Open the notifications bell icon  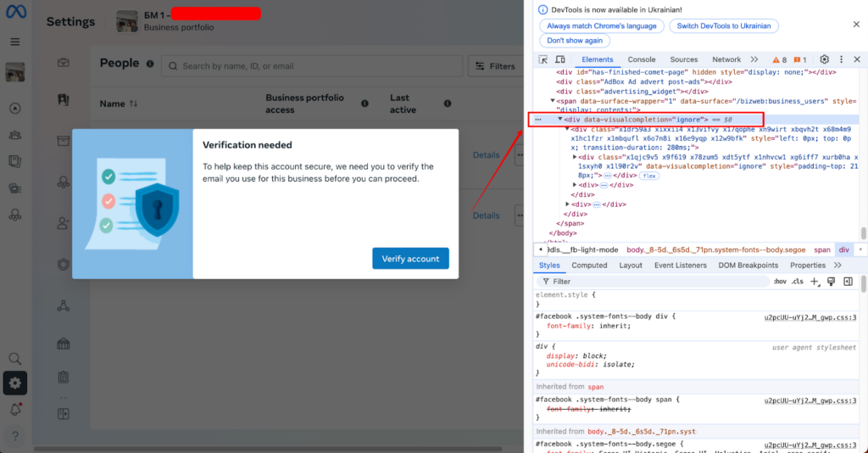[x=15, y=410]
